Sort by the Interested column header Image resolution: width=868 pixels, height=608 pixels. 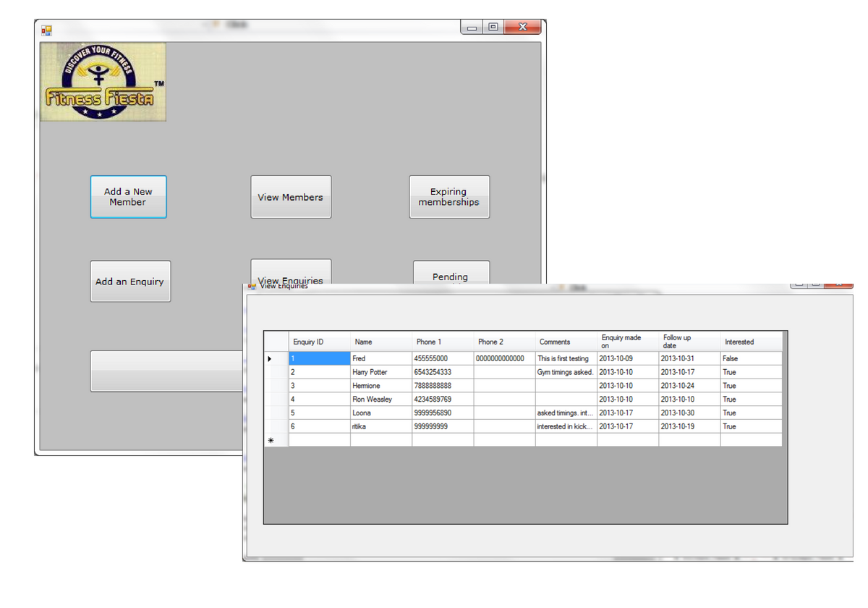[x=751, y=342]
